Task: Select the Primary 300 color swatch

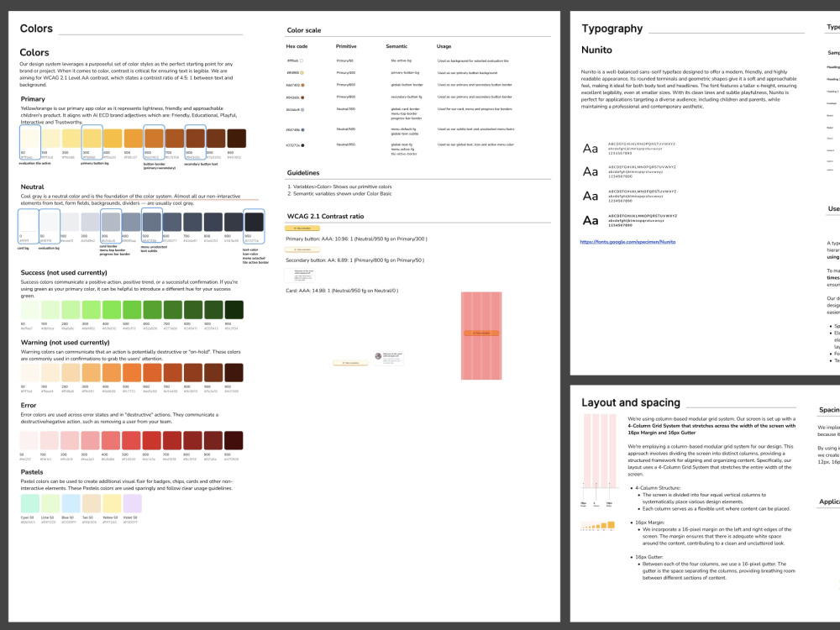Action: pos(92,139)
